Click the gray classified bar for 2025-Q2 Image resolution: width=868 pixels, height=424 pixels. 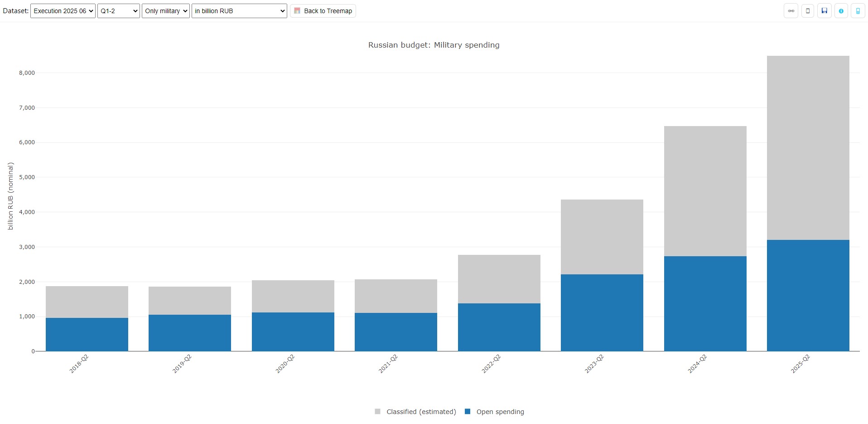808,148
